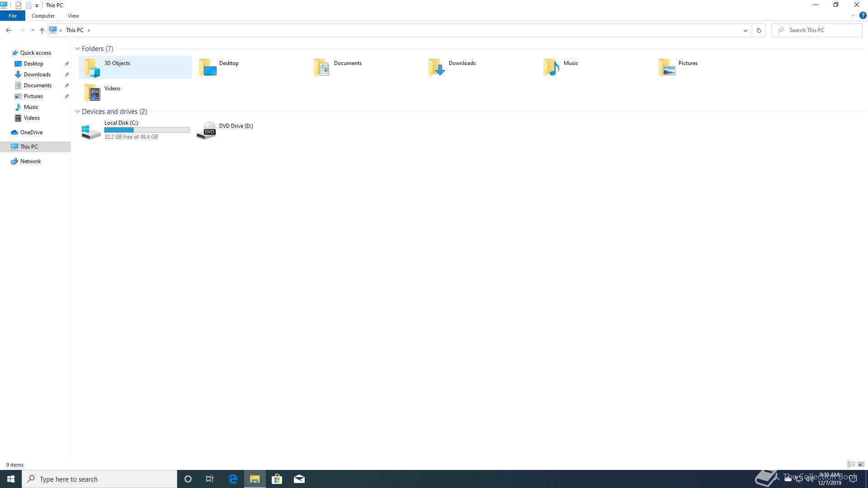
Task: Toggle pin Quick access for Documents
Action: click(x=67, y=85)
